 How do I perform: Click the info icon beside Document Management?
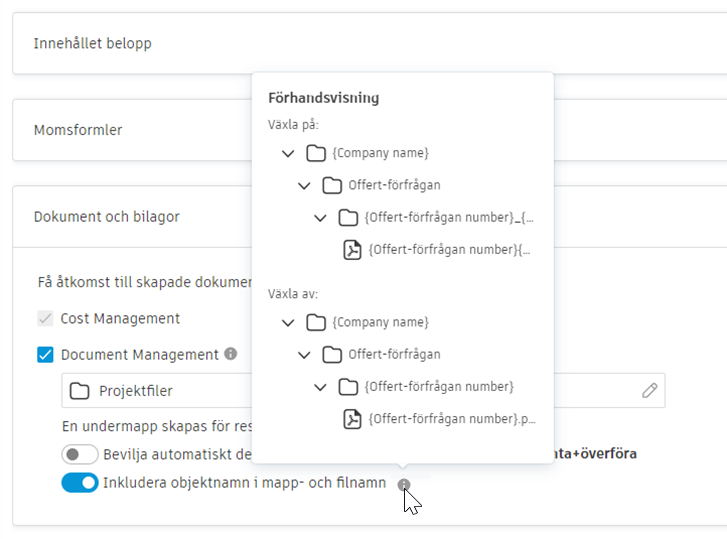coord(231,354)
